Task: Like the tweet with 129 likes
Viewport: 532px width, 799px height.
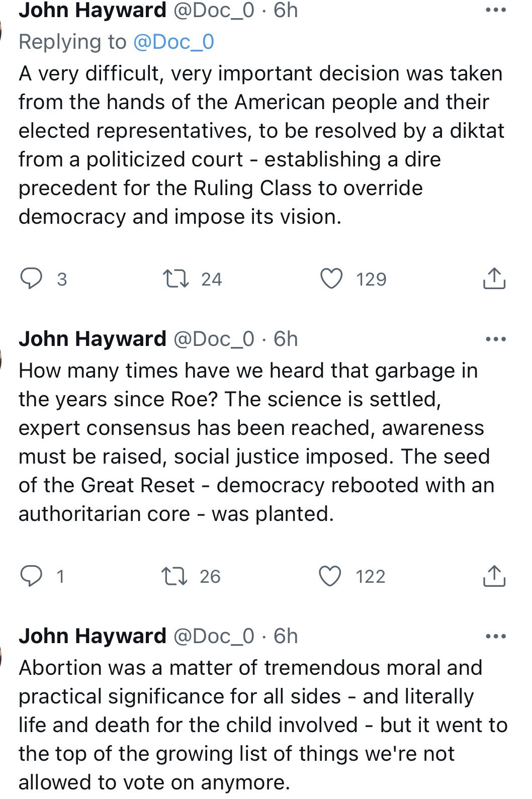Action: click(x=331, y=279)
